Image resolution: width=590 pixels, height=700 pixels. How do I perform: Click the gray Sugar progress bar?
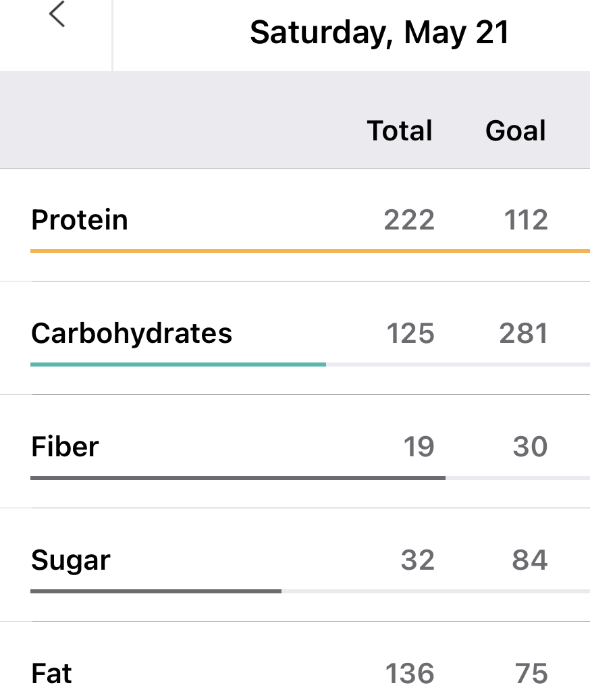tap(156, 591)
